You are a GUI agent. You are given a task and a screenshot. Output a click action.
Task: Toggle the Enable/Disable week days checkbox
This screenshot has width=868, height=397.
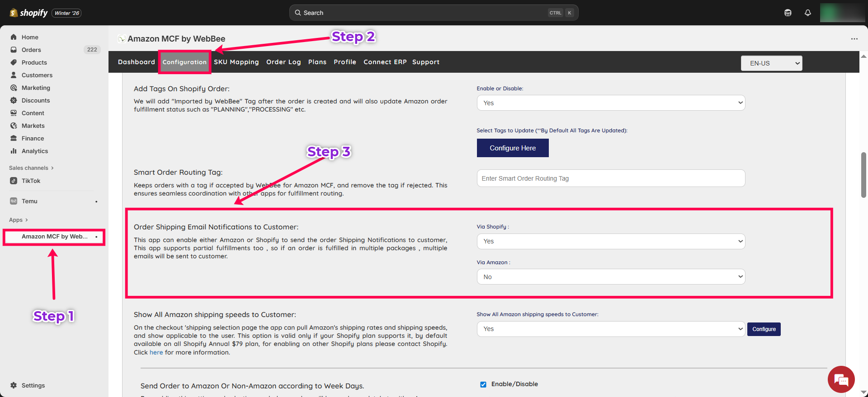(483, 384)
